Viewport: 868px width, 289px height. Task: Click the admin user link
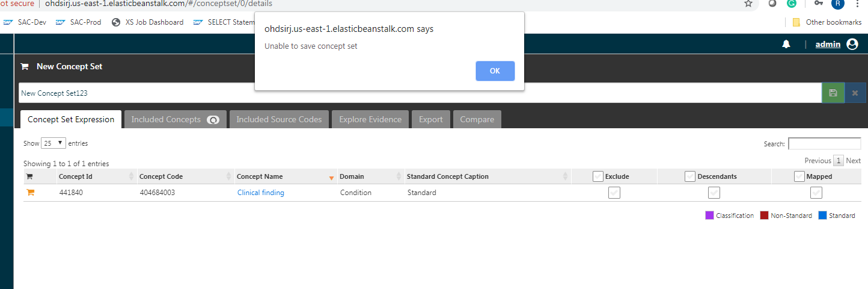828,44
